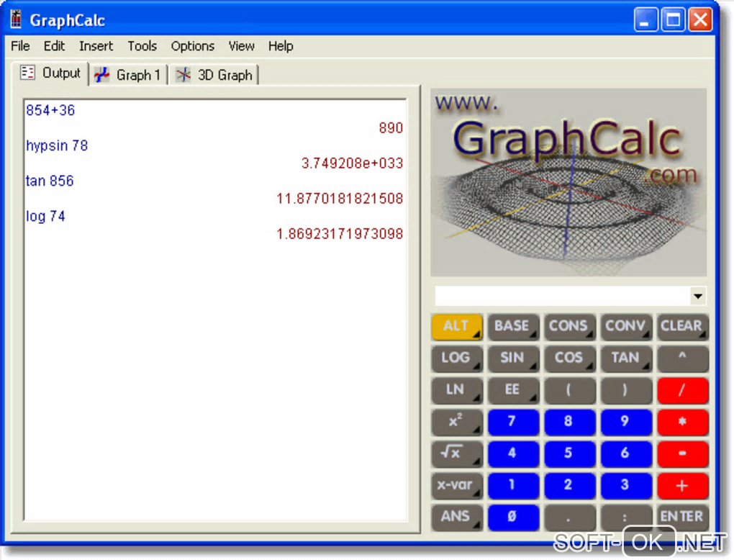
Task: Click the x-var variable key
Action: (457, 486)
